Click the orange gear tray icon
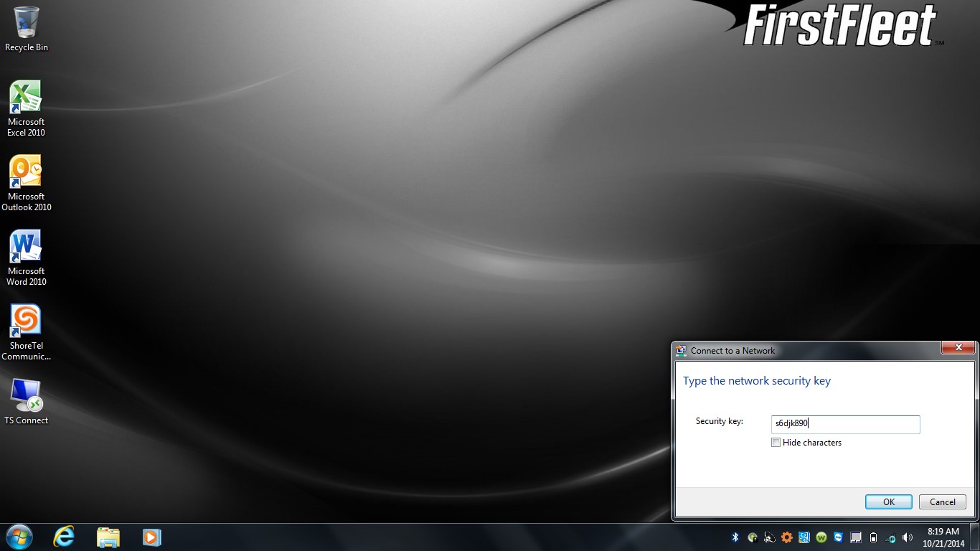This screenshot has height=551, width=980. coord(787,537)
